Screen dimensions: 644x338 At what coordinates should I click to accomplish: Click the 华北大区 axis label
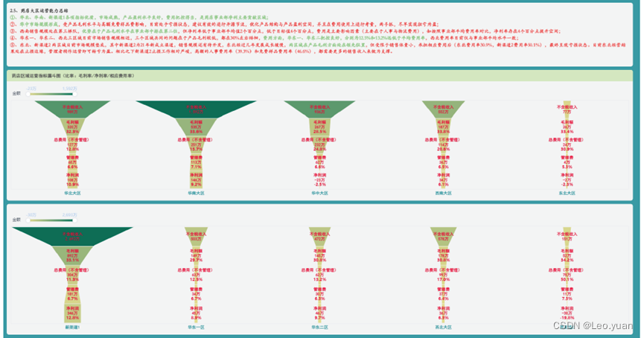[x=72, y=193]
